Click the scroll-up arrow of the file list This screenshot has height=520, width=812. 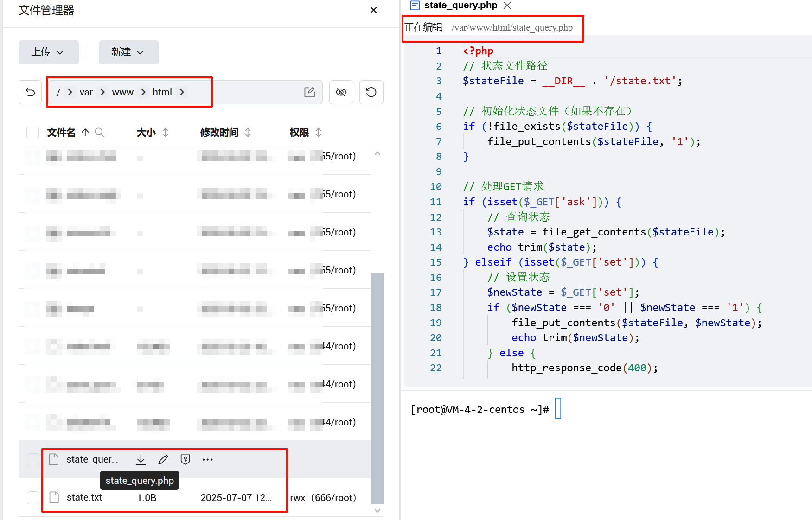click(x=377, y=154)
